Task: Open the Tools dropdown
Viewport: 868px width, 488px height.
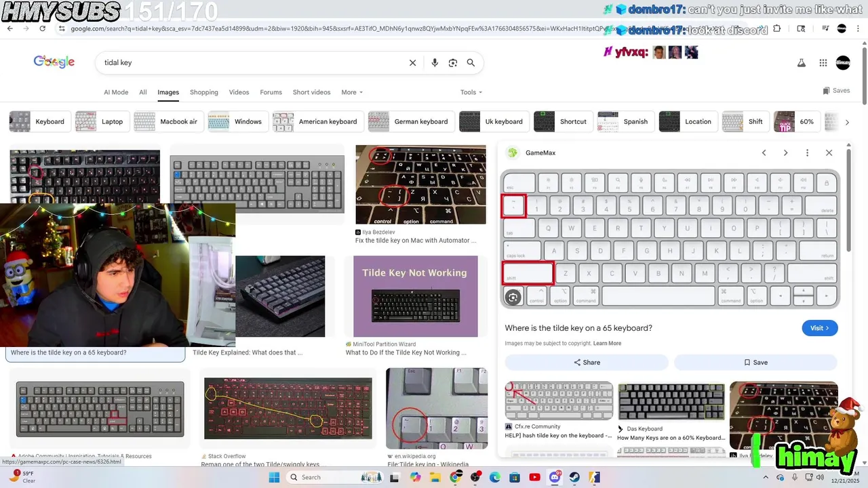Action: (x=471, y=92)
